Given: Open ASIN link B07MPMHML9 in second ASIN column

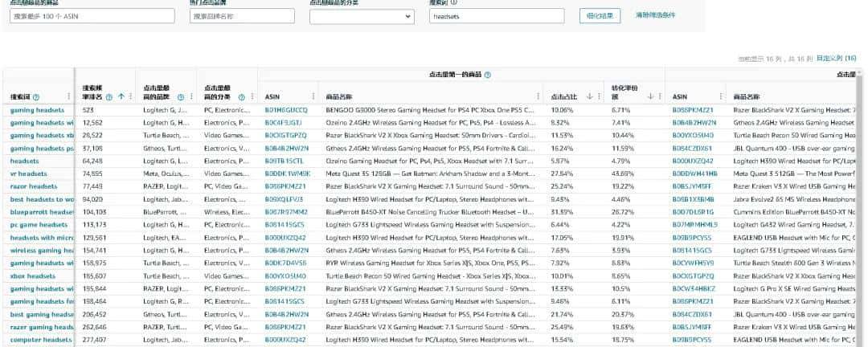Looking at the screenshot, I should pos(694,225).
